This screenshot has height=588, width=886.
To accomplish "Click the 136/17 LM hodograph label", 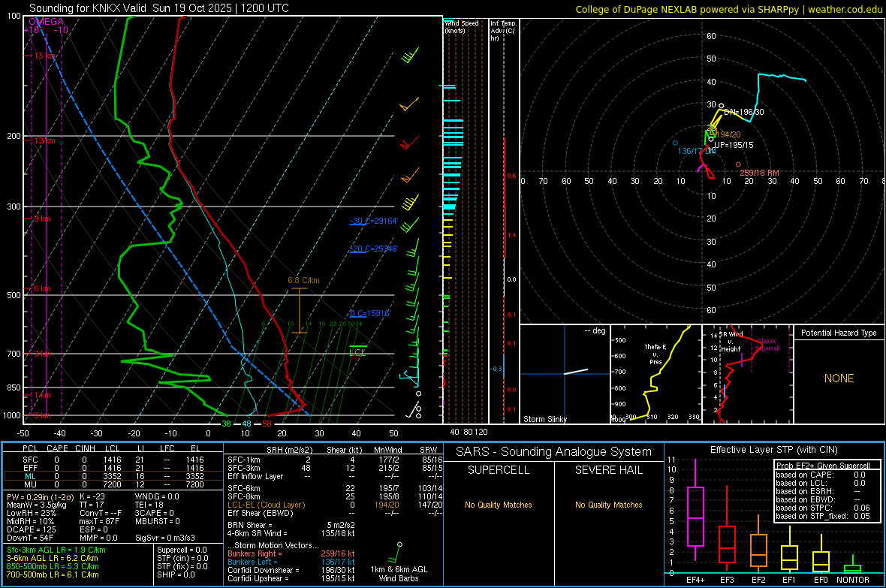I will (696, 151).
